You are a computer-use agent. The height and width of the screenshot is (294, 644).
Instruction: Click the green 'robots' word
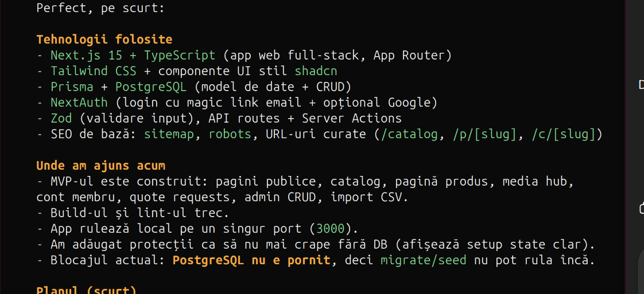[x=230, y=134]
